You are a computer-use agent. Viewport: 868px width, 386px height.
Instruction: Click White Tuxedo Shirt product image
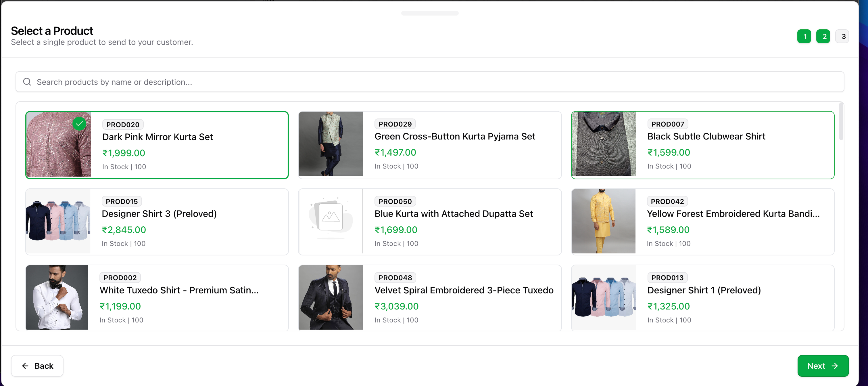click(x=57, y=297)
